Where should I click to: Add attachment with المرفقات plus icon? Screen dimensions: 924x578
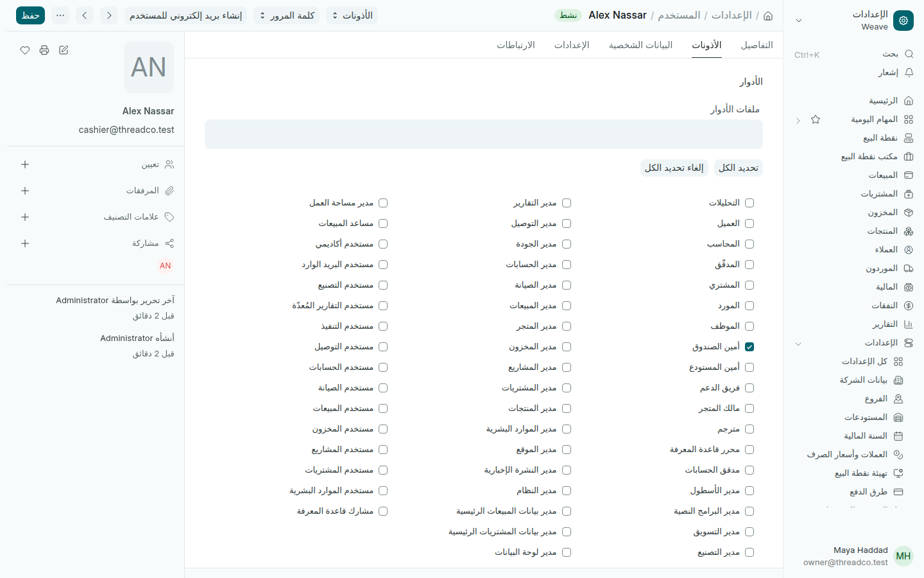click(x=25, y=191)
